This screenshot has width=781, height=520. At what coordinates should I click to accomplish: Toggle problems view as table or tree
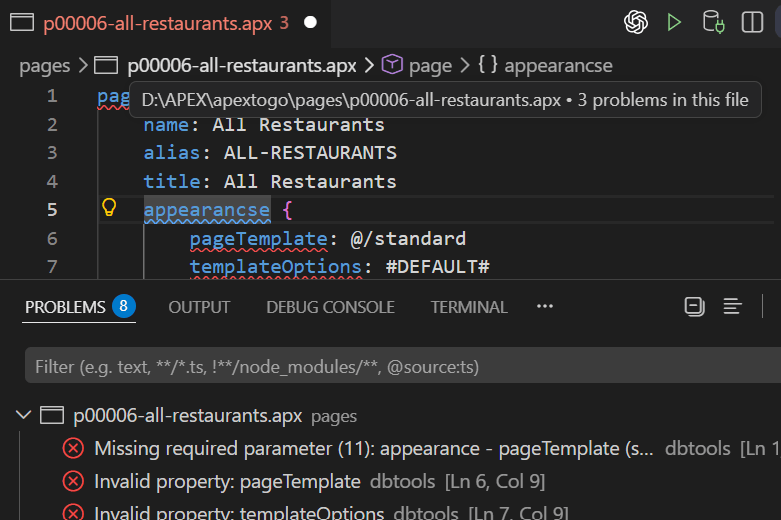tap(732, 306)
